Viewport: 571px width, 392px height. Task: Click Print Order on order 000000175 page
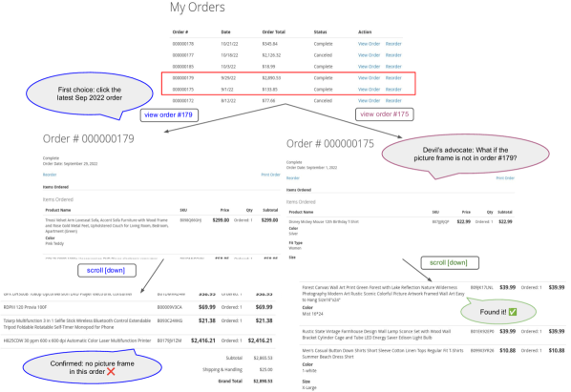pos(505,178)
